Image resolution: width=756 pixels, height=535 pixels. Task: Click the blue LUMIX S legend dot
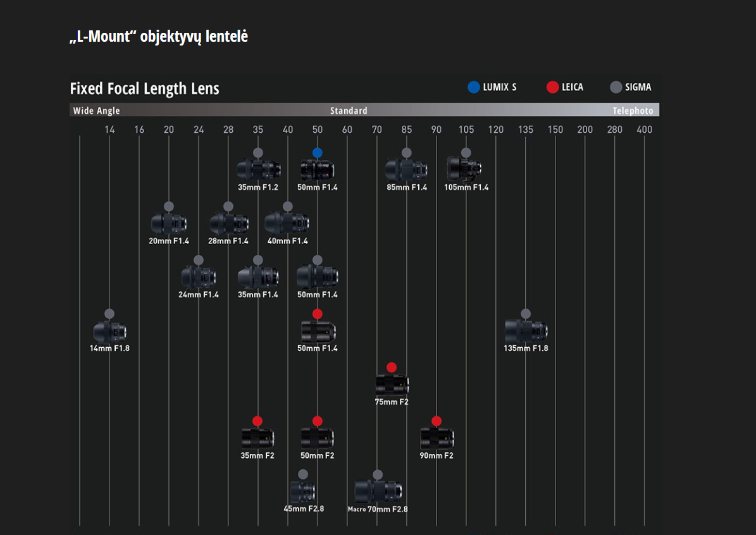point(474,87)
